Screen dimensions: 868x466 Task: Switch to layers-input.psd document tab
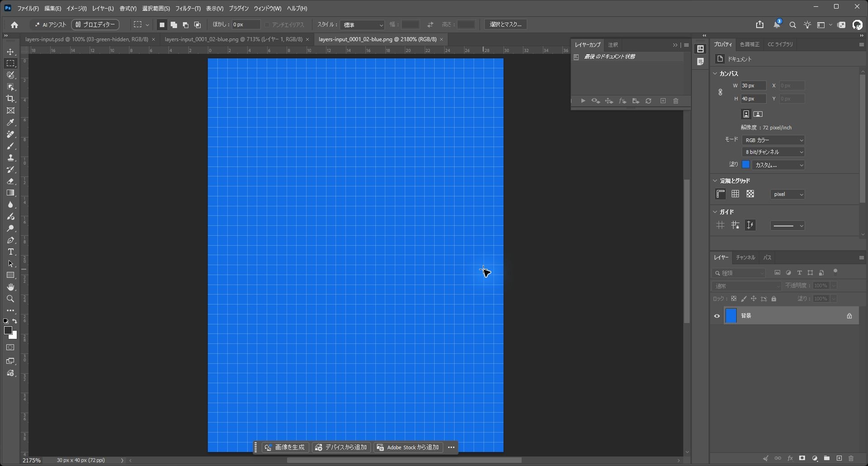(x=86, y=39)
